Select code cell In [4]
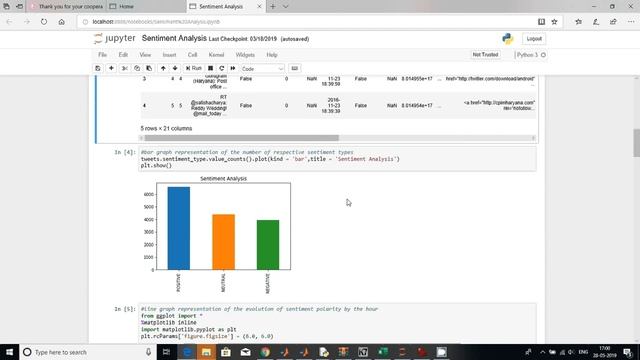 337,159
